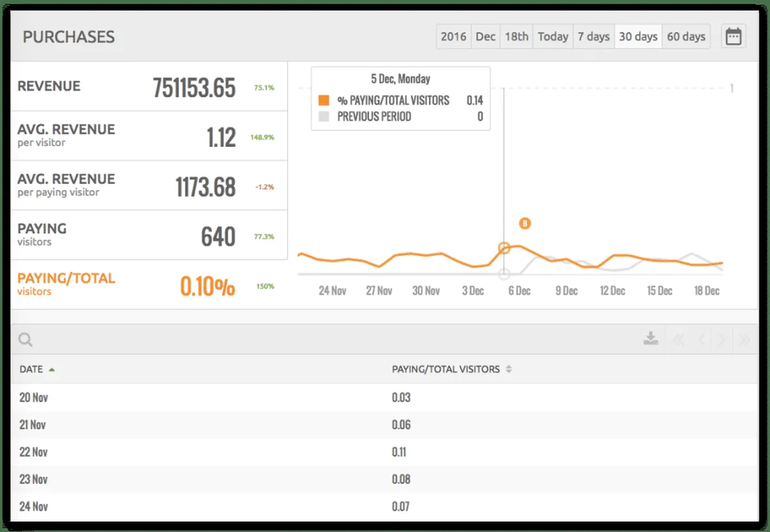Click the PAYING/TOTAL VISITORS column header

pos(446,370)
